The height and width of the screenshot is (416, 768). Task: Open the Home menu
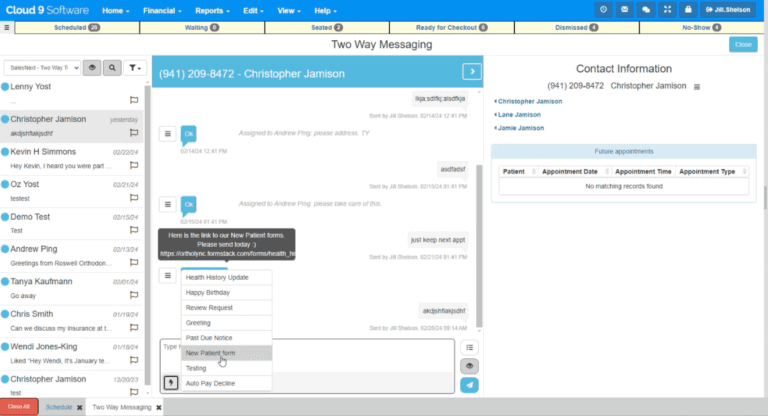tap(116, 10)
